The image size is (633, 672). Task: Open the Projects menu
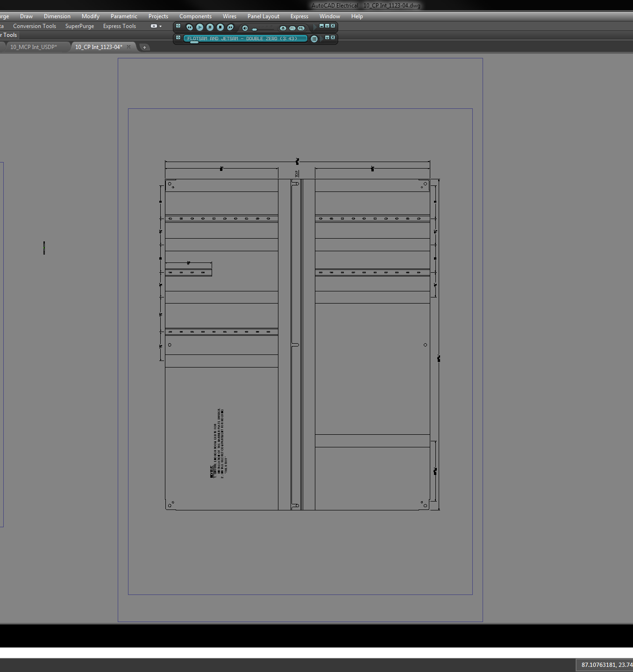coord(158,16)
